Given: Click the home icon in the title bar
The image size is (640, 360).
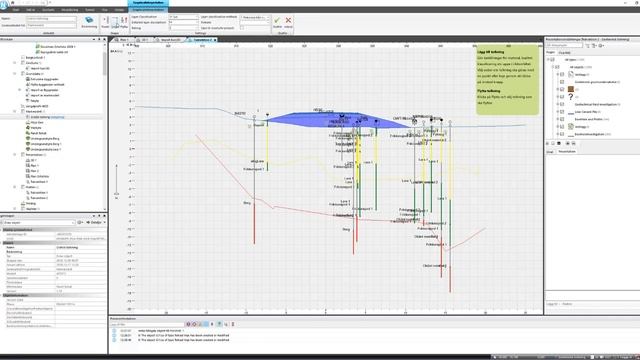Looking at the screenshot, I should pyautogui.click(x=12, y=2).
